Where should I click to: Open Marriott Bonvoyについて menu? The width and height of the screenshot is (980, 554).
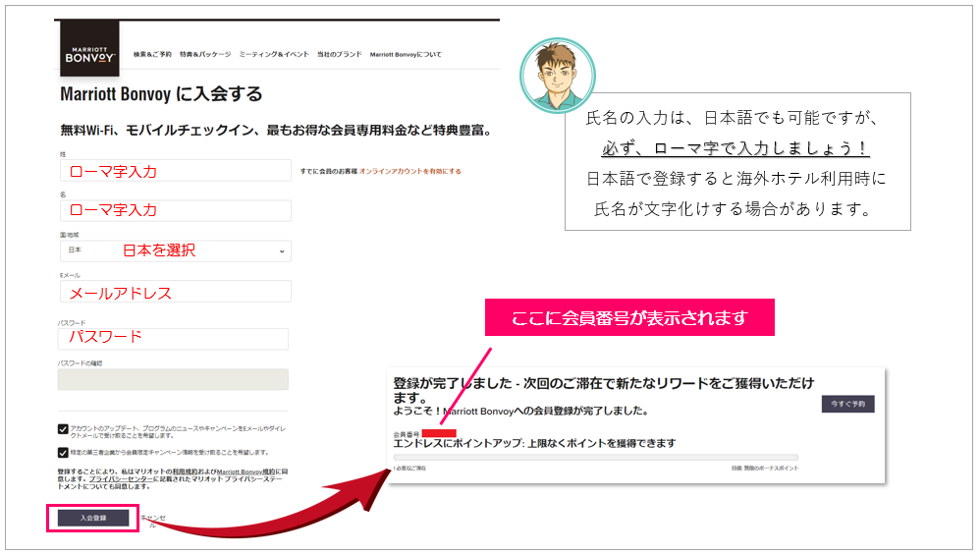tap(406, 54)
